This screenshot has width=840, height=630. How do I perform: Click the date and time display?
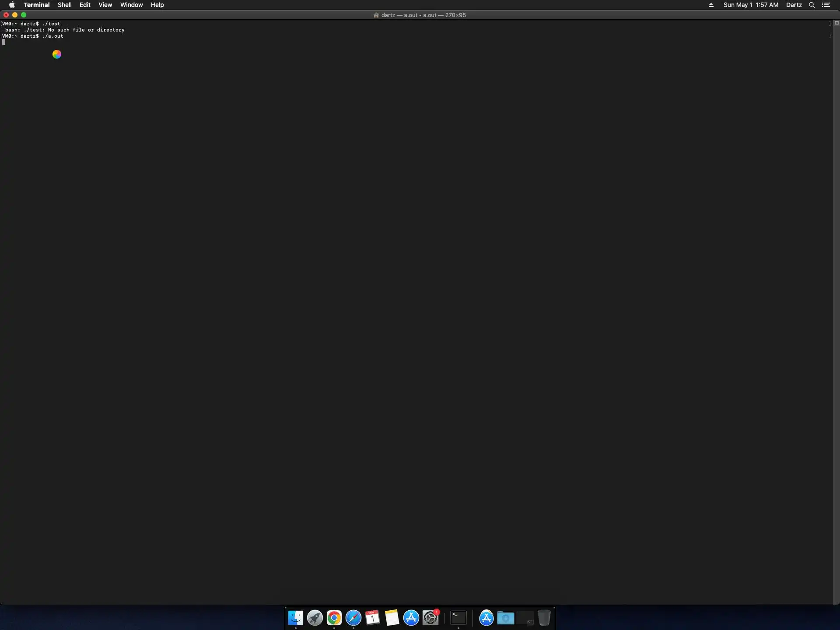tap(751, 5)
